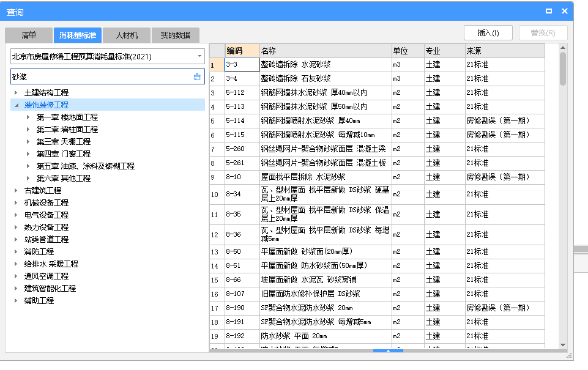Click row number 9 header cell
Image resolution: width=588 pixels, height=370 pixels.
(x=217, y=177)
